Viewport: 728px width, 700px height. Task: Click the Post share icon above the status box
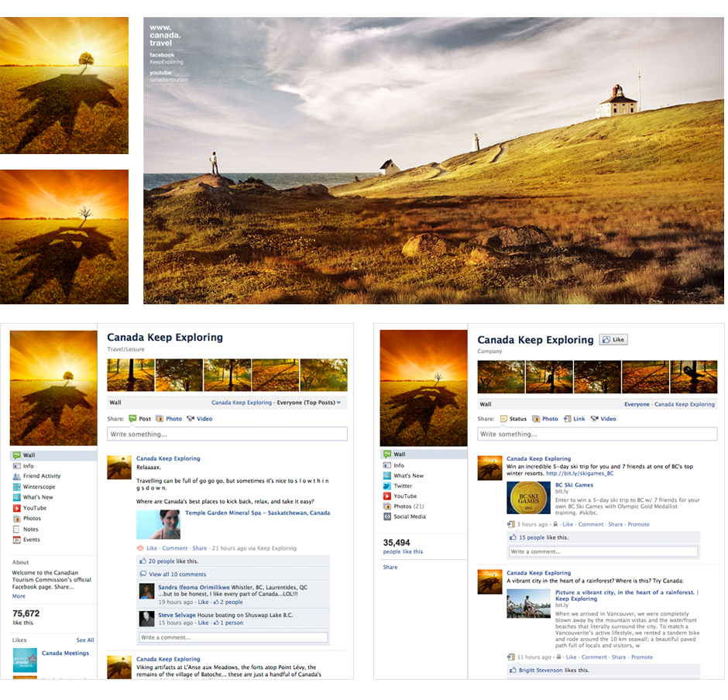coord(132,419)
